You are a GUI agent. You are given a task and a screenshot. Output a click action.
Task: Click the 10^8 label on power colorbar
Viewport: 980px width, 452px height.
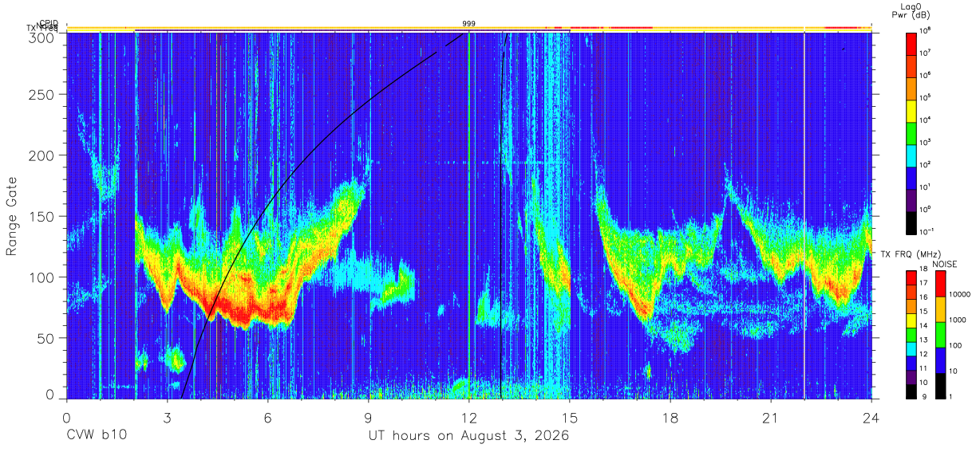[x=926, y=29]
